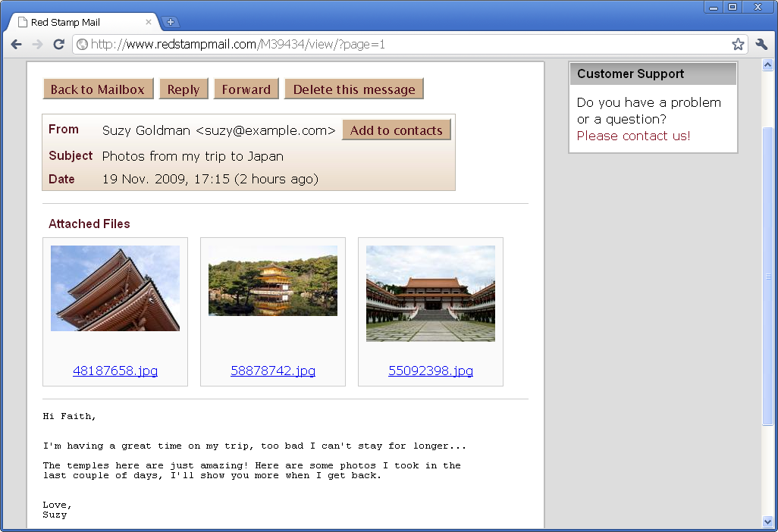Click the browser Back arrow
The height and width of the screenshot is (532, 778).
point(16,45)
